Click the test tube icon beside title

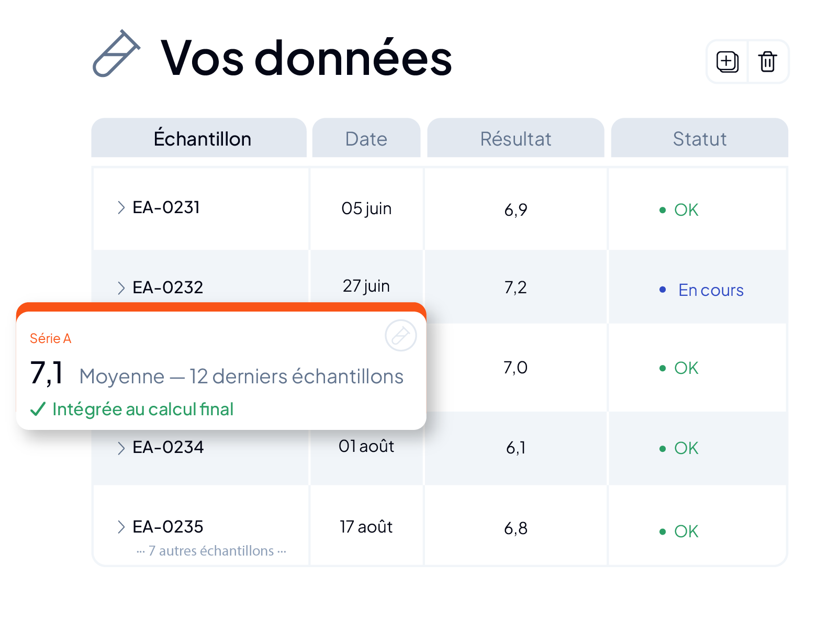(x=117, y=53)
